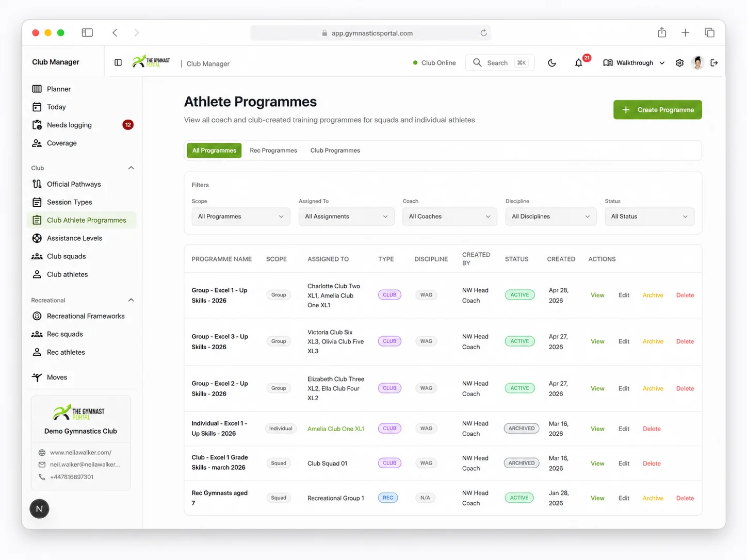
Task: Open the Coach filter dropdown
Action: (x=450, y=217)
